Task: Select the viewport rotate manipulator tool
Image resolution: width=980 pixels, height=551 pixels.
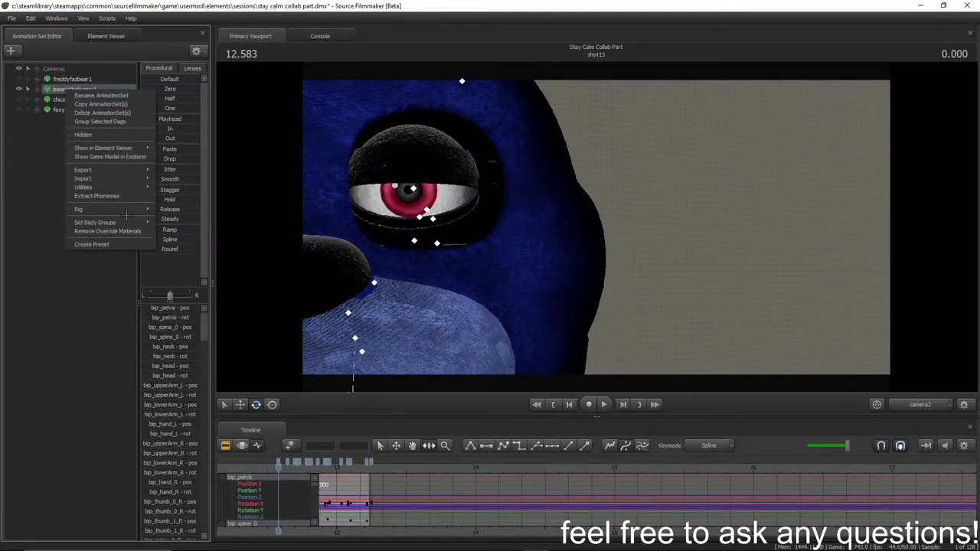Action: 256,404
